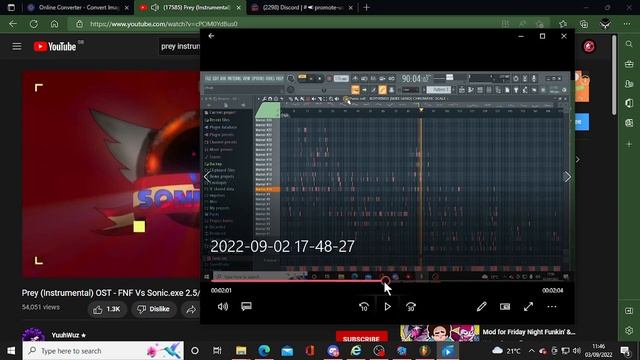Viewport: 640px width, 360px height.
Task: Open subtitles menu in video player
Action: coord(246,307)
